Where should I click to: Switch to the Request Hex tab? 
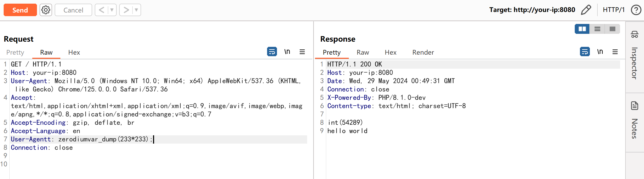[x=74, y=53]
